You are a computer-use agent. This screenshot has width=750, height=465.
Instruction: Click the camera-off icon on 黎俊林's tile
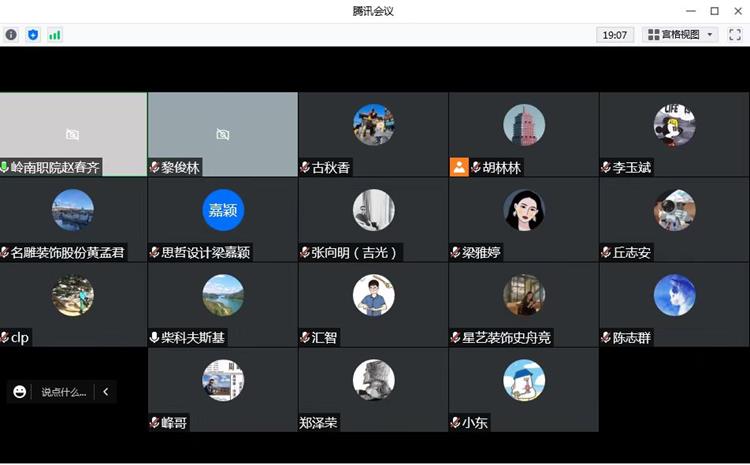[x=222, y=134]
